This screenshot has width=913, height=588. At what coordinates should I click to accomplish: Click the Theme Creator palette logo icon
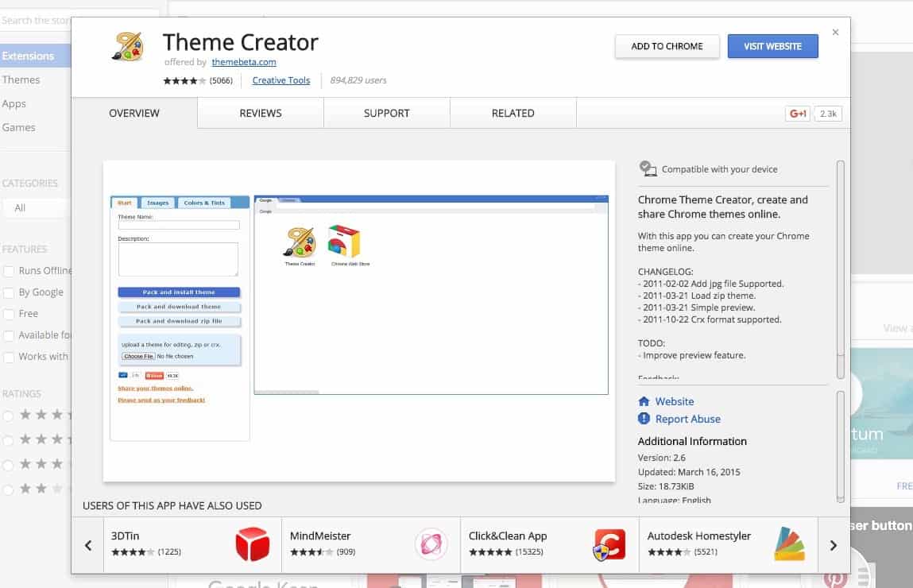(x=127, y=47)
